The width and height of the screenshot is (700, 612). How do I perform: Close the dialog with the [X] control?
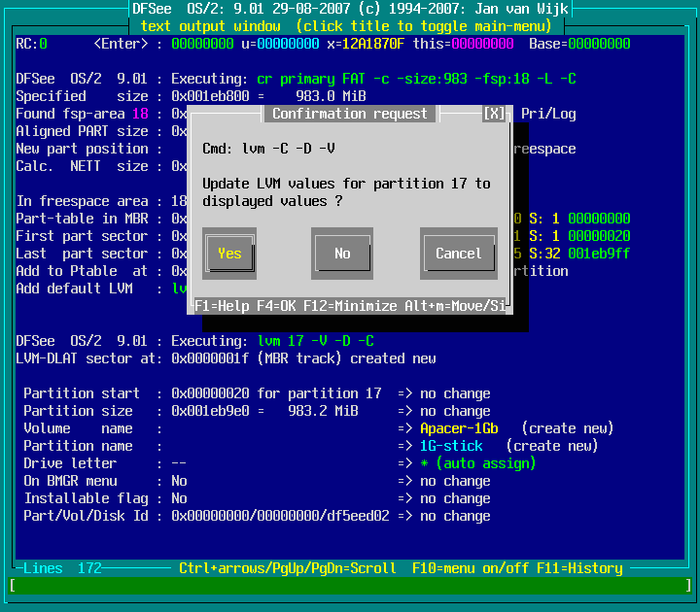point(494,114)
